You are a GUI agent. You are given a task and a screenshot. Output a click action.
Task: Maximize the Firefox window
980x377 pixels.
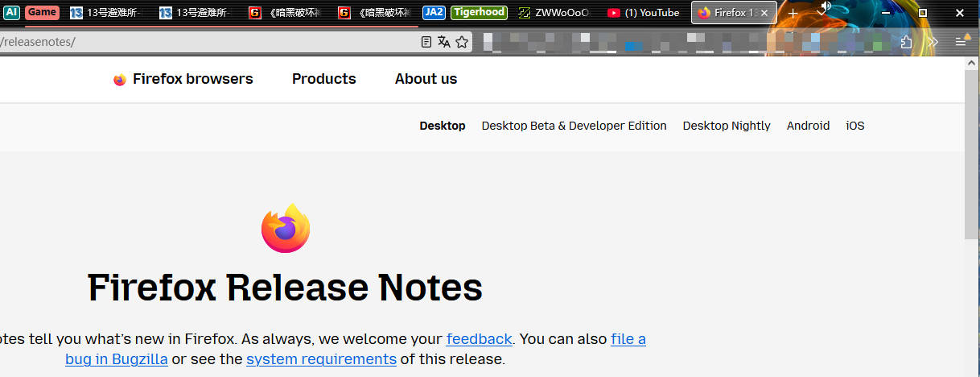(923, 13)
